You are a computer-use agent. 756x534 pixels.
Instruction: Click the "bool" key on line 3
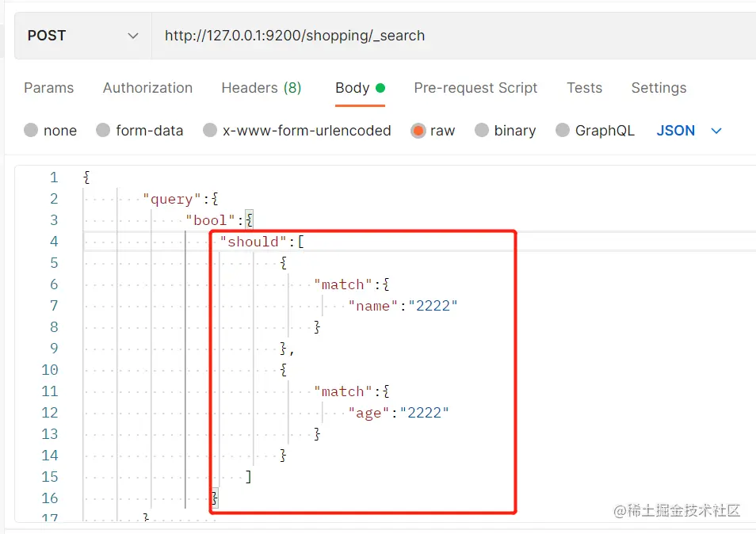click(x=210, y=220)
